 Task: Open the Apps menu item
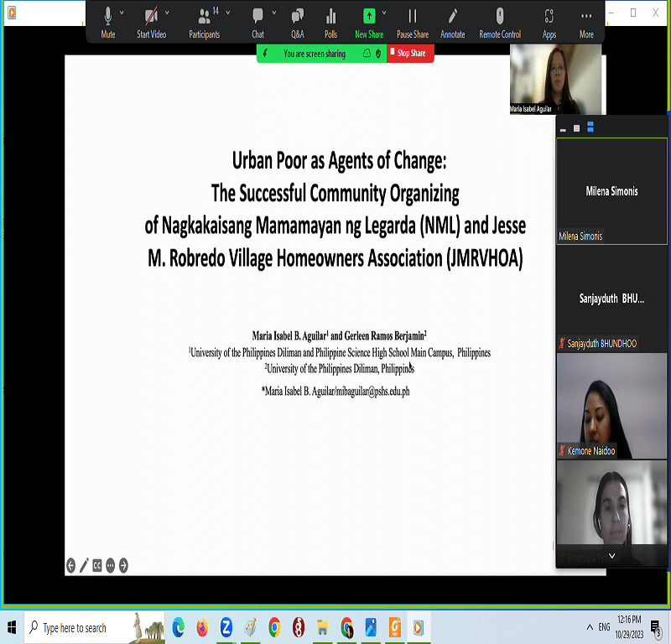pyautogui.click(x=549, y=17)
